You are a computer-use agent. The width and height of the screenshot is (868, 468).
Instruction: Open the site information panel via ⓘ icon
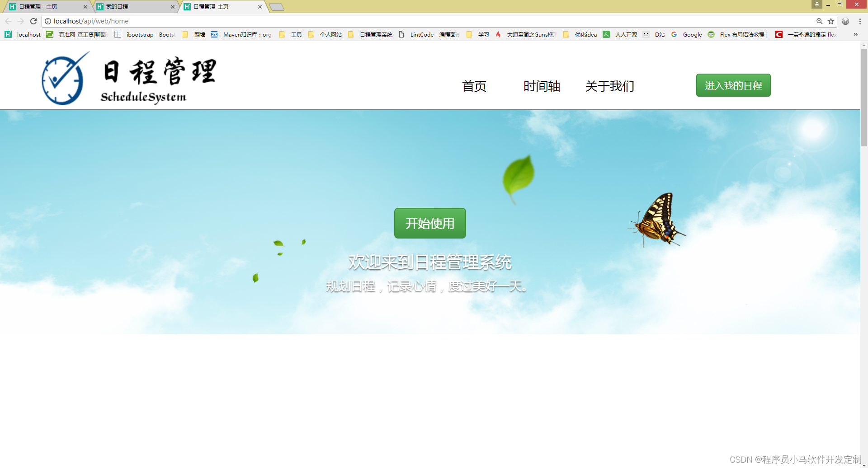coord(47,21)
